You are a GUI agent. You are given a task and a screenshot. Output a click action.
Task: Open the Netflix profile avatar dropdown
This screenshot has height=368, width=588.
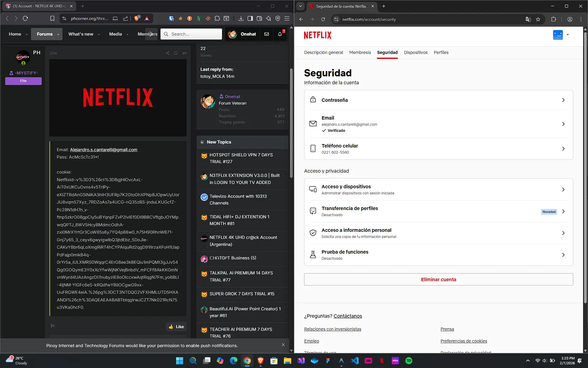(561, 35)
